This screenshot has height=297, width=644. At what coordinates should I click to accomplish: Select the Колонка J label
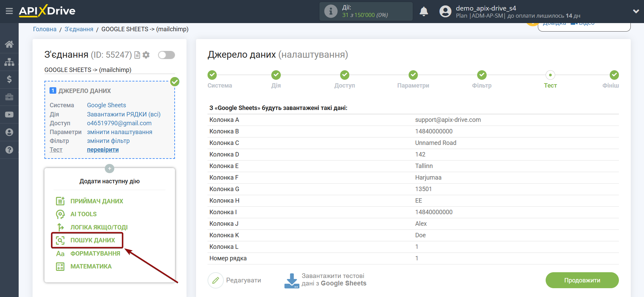224,224
